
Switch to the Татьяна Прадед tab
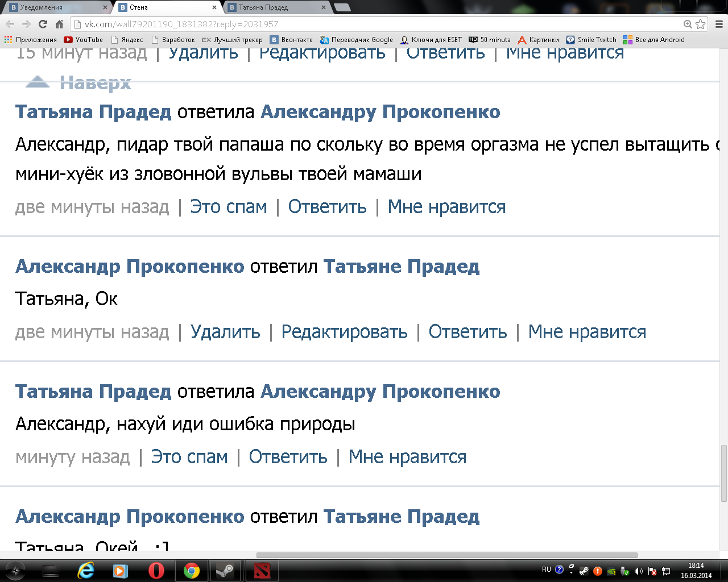[x=277, y=7]
